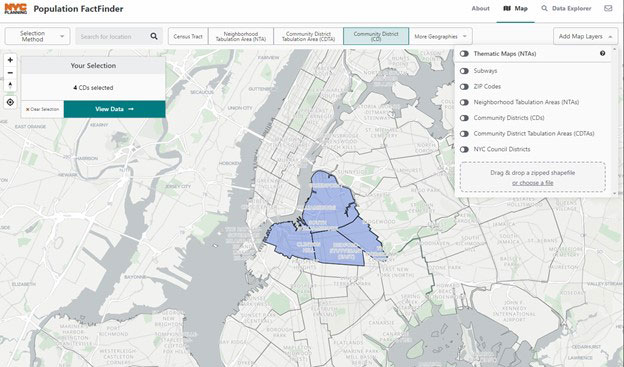Toggle the Subways layer on
The height and width of the screenshot is (367, 624).
click(x=464, y=71)
